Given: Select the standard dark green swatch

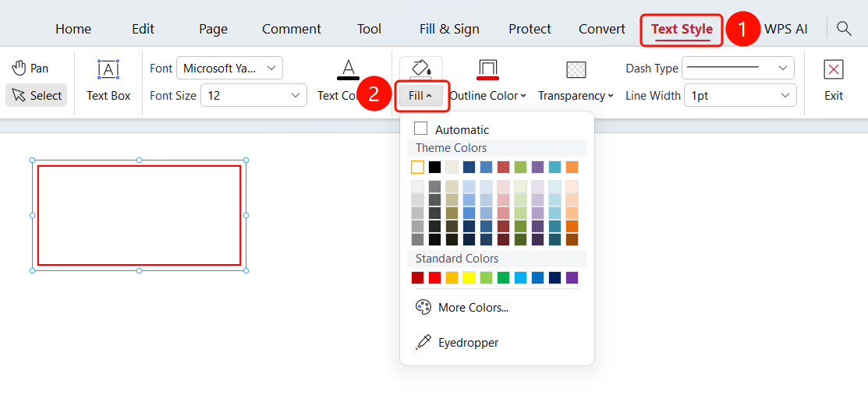Looking at the screenshot, I should pos(503,277).
